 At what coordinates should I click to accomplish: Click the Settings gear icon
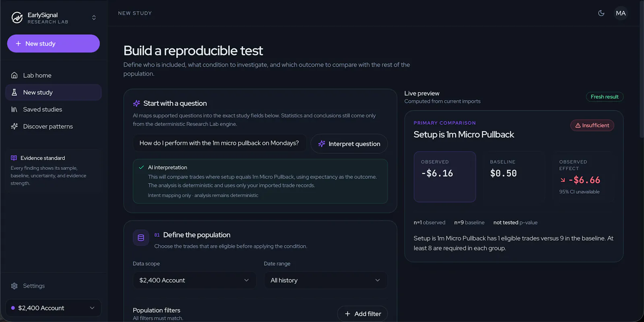[x=14, y=286]
